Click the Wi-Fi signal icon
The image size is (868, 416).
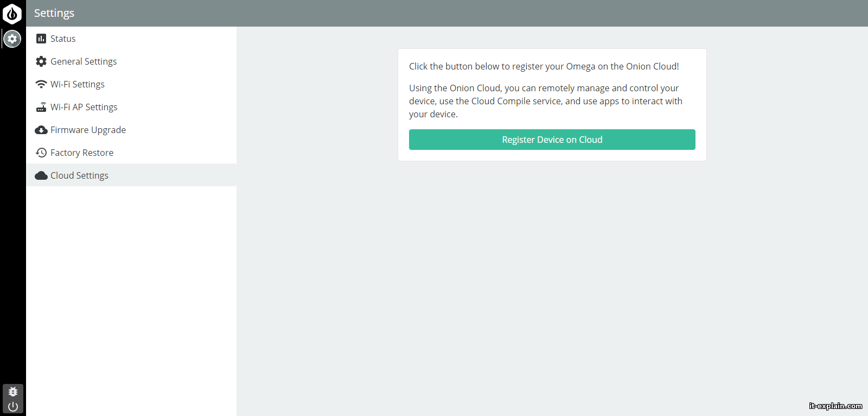pyautogui.click(x=41, y=84)
